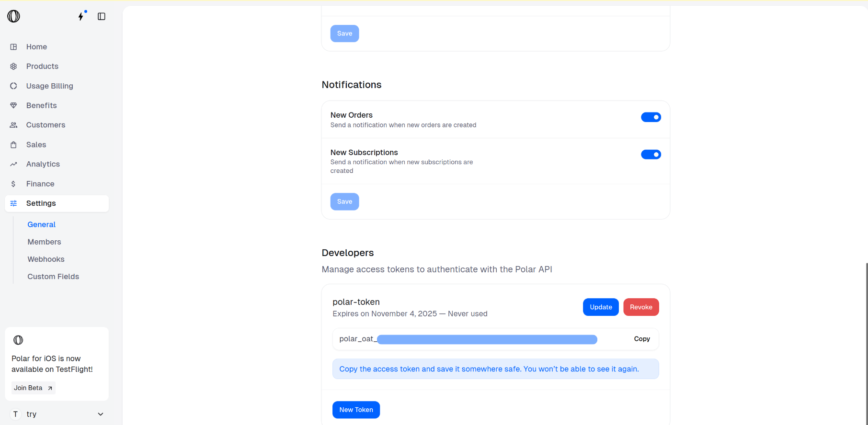Screen dimensions: 868x425
Task: Click the Products icon in sidebar
Action: [13, 67]
